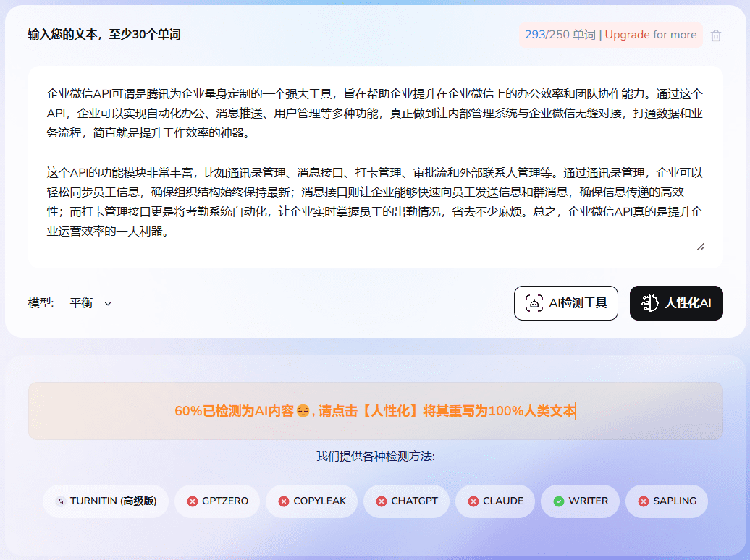Click inside the text input area
The height and width of the screenshot is (560, 750).
click(x=375, y=166)
